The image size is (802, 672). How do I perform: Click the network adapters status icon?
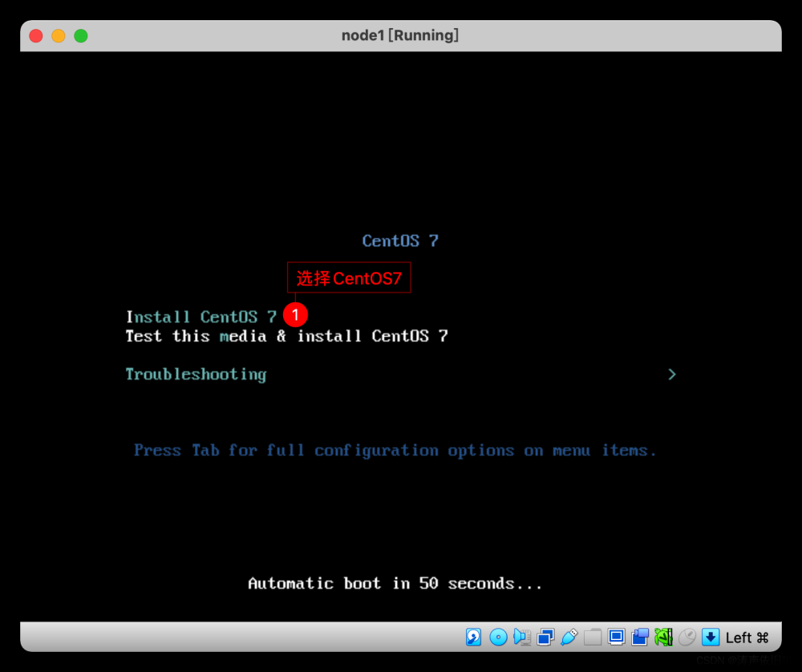(545, 638)
